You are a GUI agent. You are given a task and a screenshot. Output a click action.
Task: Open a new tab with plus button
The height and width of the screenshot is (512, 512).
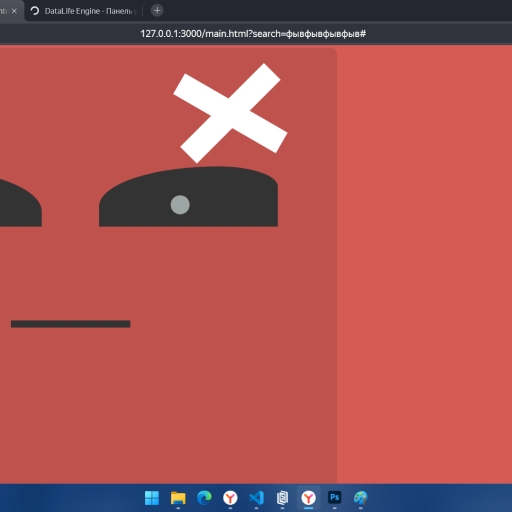[157, 11]
